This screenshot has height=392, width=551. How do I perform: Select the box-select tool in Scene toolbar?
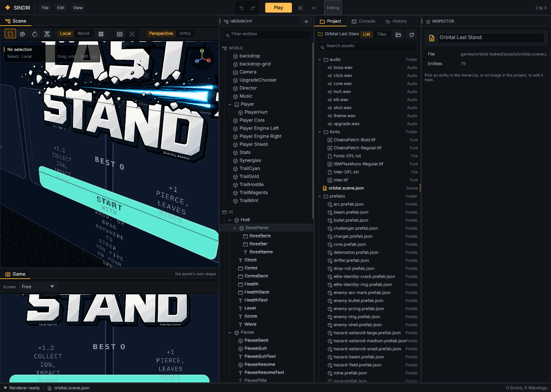click(10, 34)
